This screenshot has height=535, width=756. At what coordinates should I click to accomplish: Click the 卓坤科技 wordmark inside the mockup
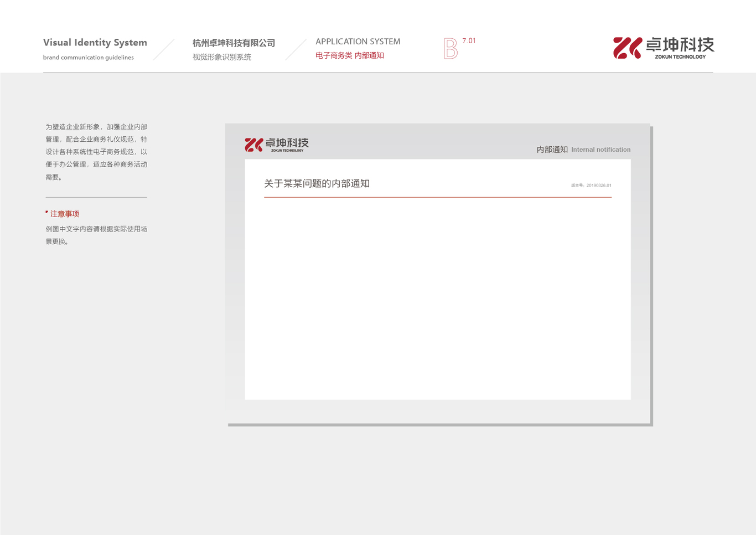(287, 143)
